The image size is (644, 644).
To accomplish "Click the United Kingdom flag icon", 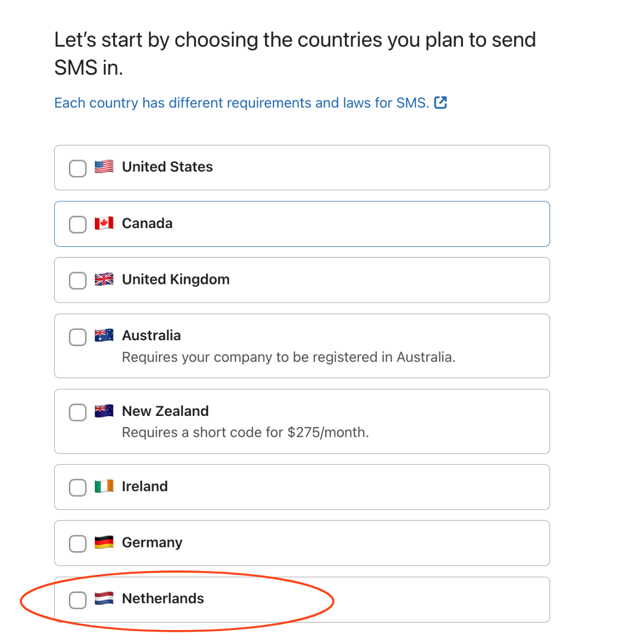I will (104, 279).
